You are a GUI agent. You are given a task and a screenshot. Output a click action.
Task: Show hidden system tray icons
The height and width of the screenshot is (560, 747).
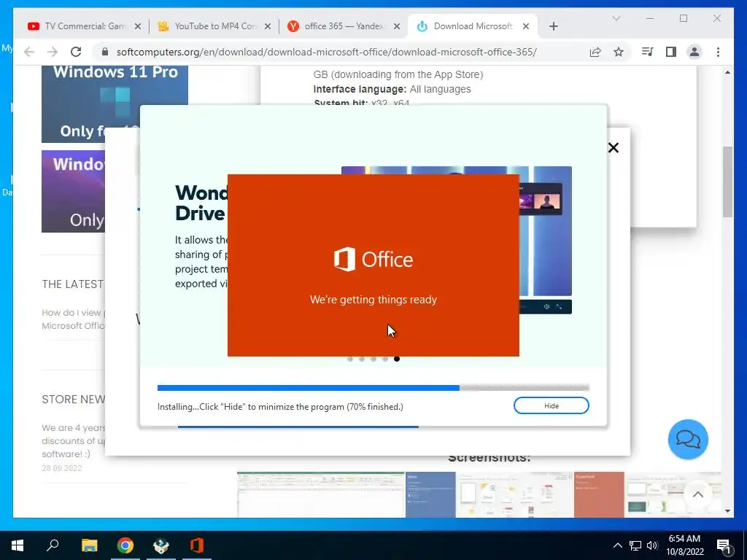[617, 545]
